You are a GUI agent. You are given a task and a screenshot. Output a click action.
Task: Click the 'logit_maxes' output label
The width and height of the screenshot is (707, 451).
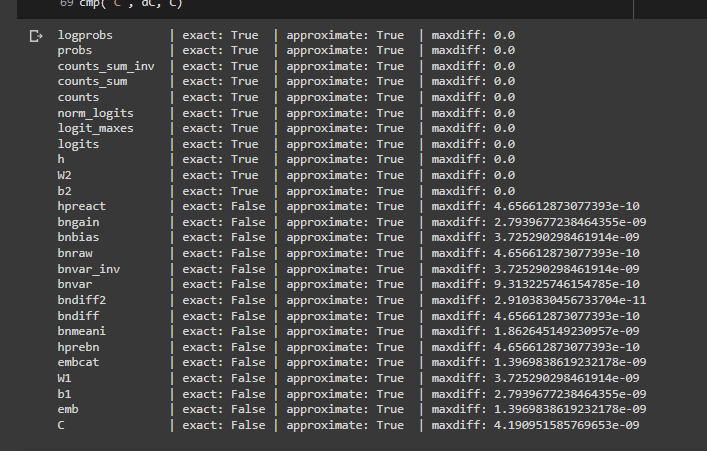pos(96,129)
